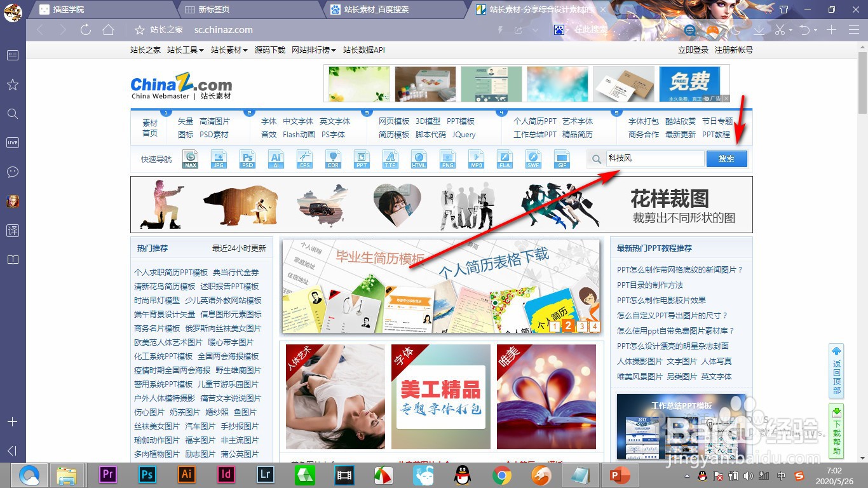Viewport: 868px width, 488px height.
Task: Click the search input containing 科技风
Action: tap(654, 159)
